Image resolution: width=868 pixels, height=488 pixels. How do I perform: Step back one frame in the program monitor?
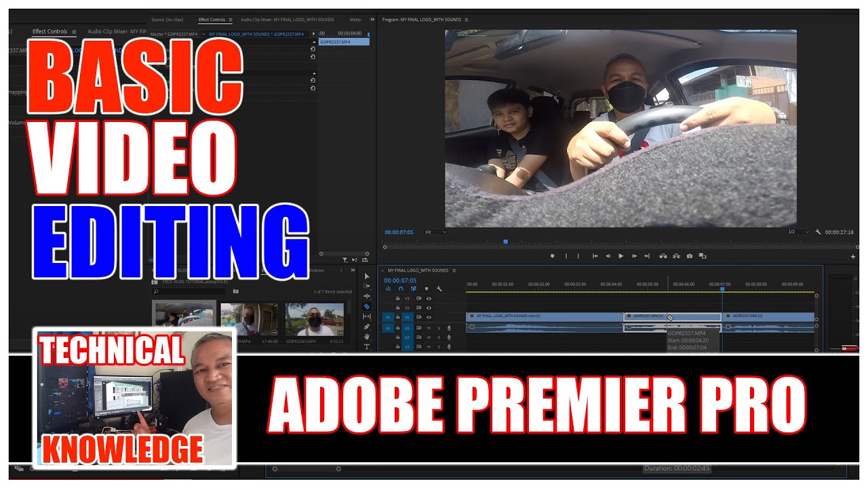(x=608, y=256)
